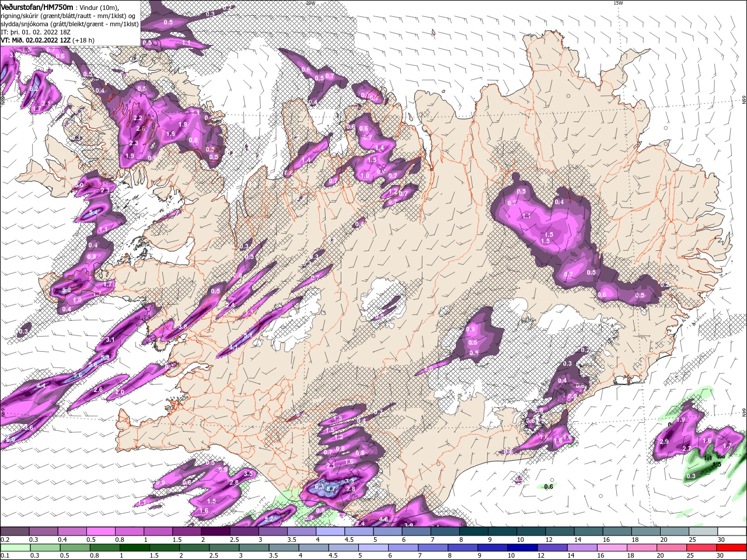Image resolution: width=747 pixels, height=560 pixels.
Task: Click the 5.2 precipitation value on the map
Action: 66,290
